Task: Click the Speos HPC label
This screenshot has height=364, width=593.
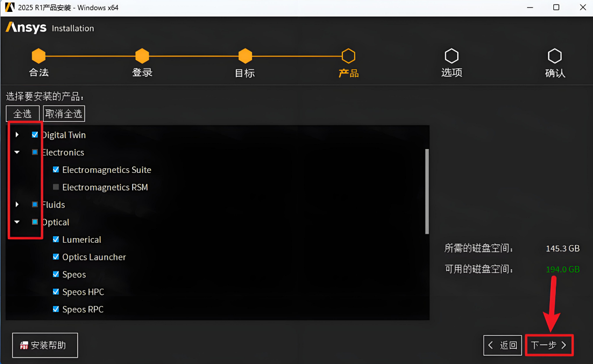Action: 83,292
